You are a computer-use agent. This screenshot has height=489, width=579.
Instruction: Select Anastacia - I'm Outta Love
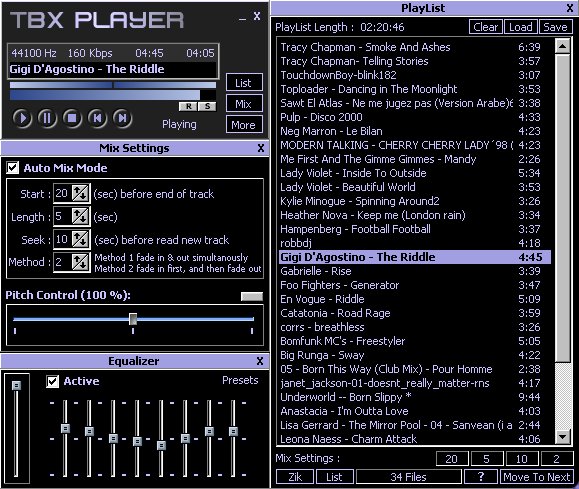415,411
